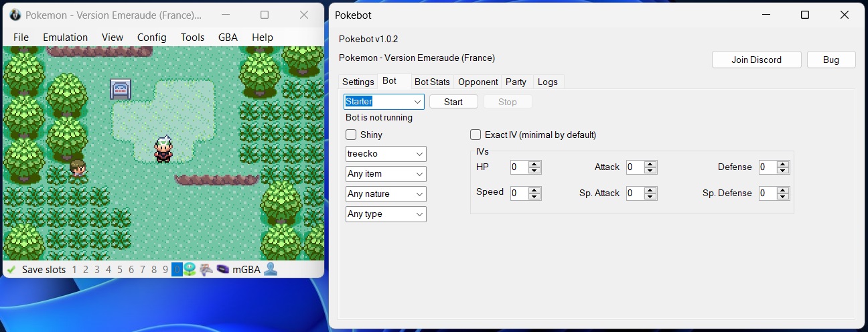The width and height of the screenshot is (868, 332).
Task: Expand the Any item dropdown
Action: point(386,174)
